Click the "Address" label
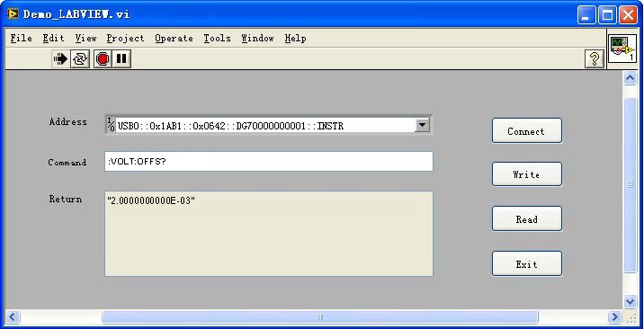 (x=67, y=122)
